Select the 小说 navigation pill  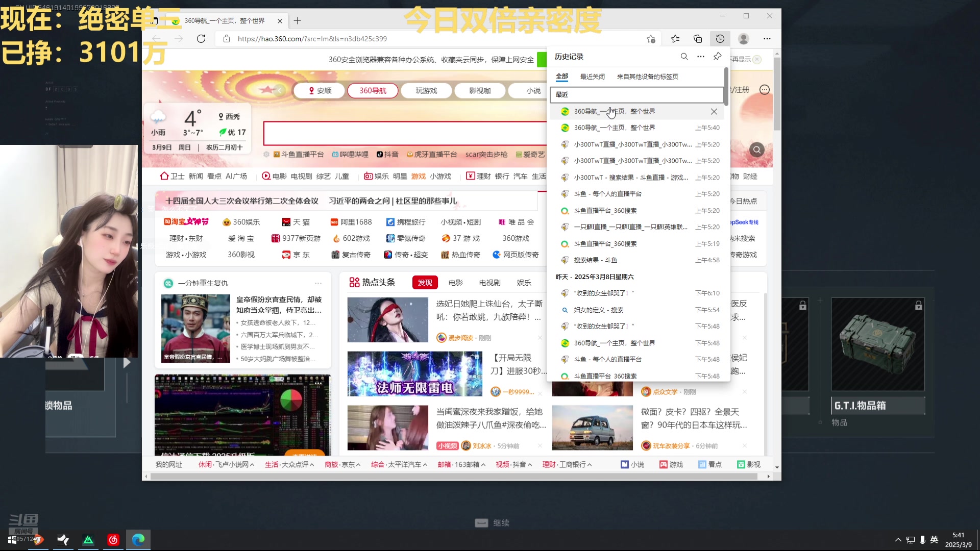pos(533,91)
